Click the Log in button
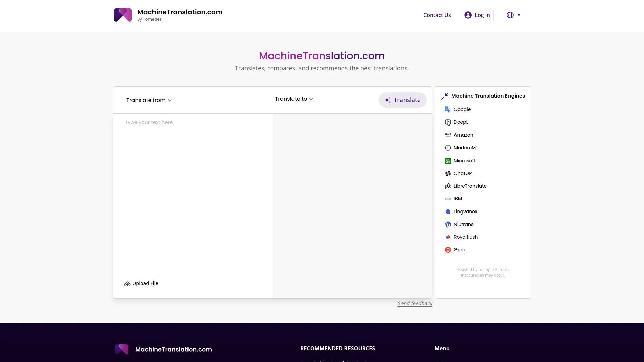The image size is (644, 362). (x=477, y=15)
